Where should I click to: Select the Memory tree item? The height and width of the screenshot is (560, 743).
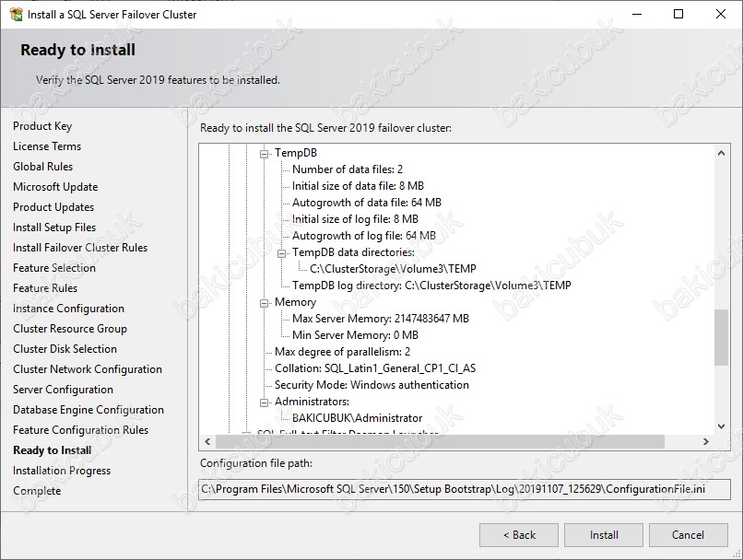(x=295, y=302)
